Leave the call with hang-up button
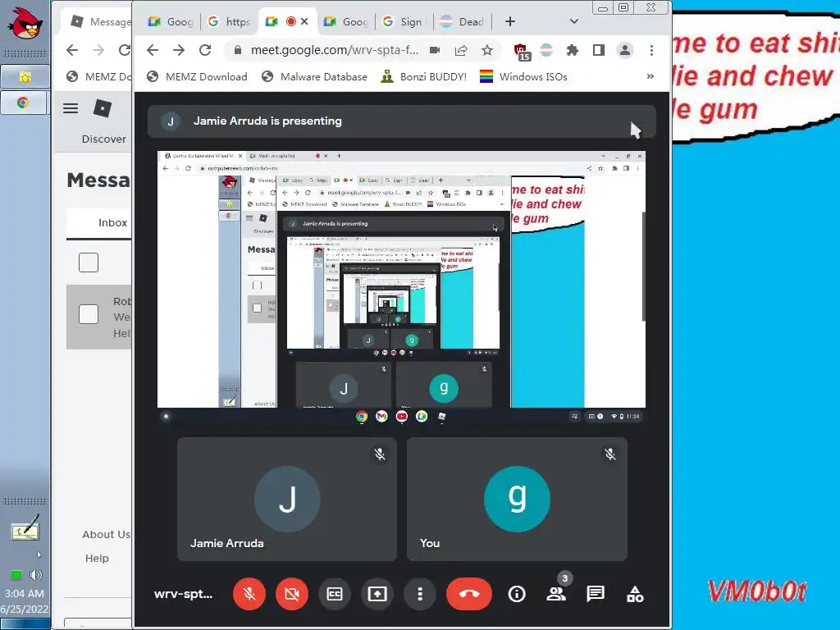Image resolution: width=840 pixels, height=630 pixels. pyautogui.click(x=468, y=594)
